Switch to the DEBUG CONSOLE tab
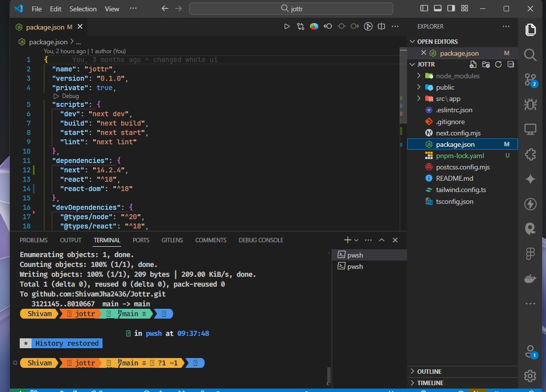Screen dimensions: 546x392 click(x=261, y=240)
